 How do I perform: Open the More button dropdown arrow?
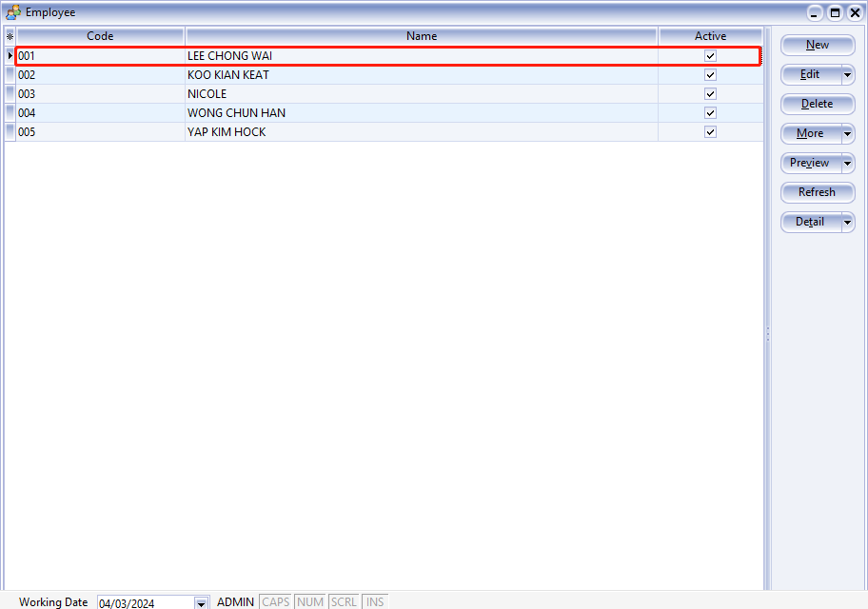[x=847, y=133]
